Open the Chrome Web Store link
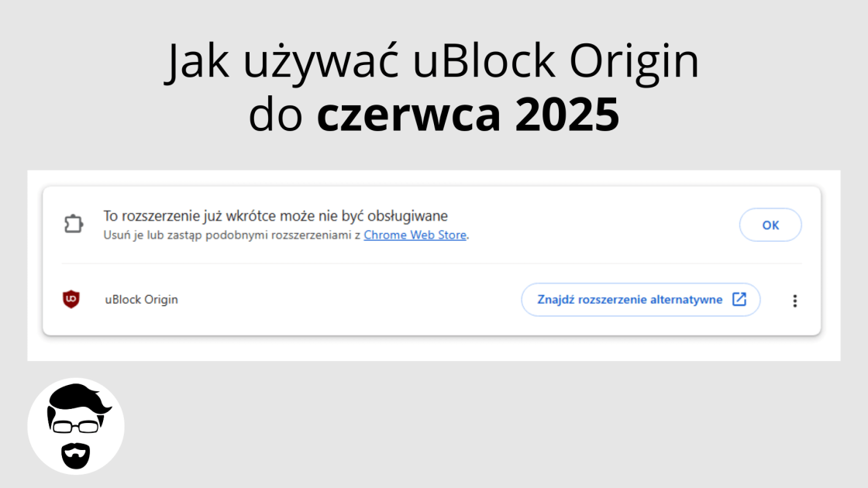The image size is (868, 488). [x=415, y=235]
